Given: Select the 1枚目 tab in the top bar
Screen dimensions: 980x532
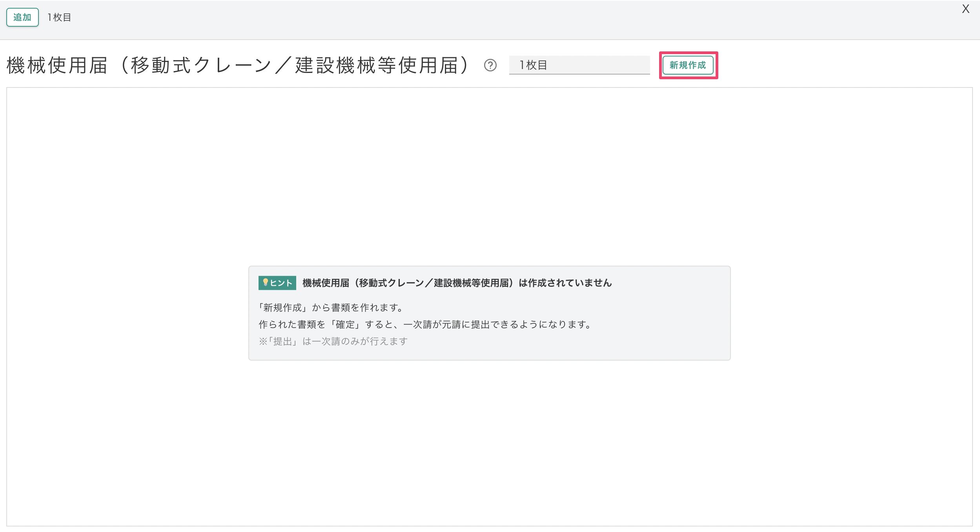Looking at the screenshot, I should [x=59, y=18].
